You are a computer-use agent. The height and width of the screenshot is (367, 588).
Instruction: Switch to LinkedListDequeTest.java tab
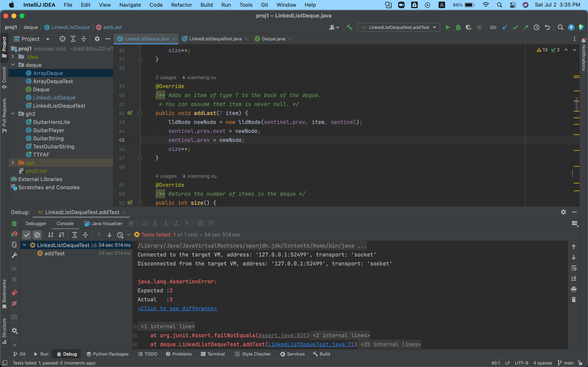point(215,39)
